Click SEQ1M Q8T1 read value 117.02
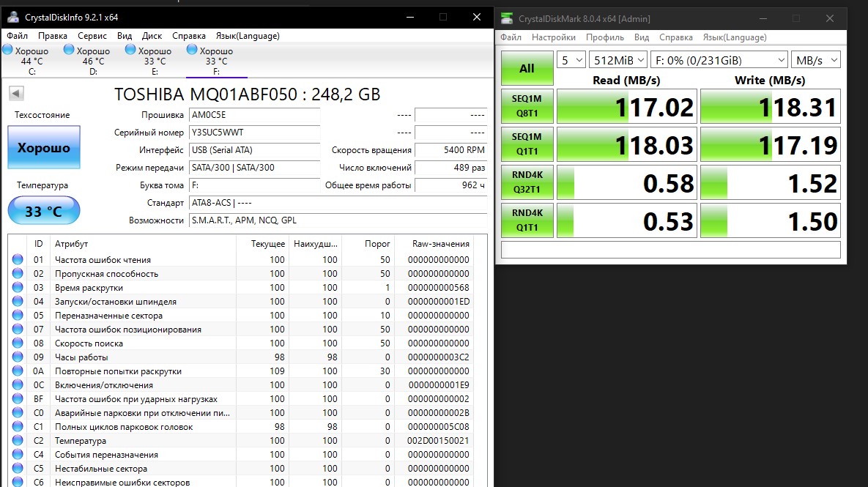 tap(626, 106)
